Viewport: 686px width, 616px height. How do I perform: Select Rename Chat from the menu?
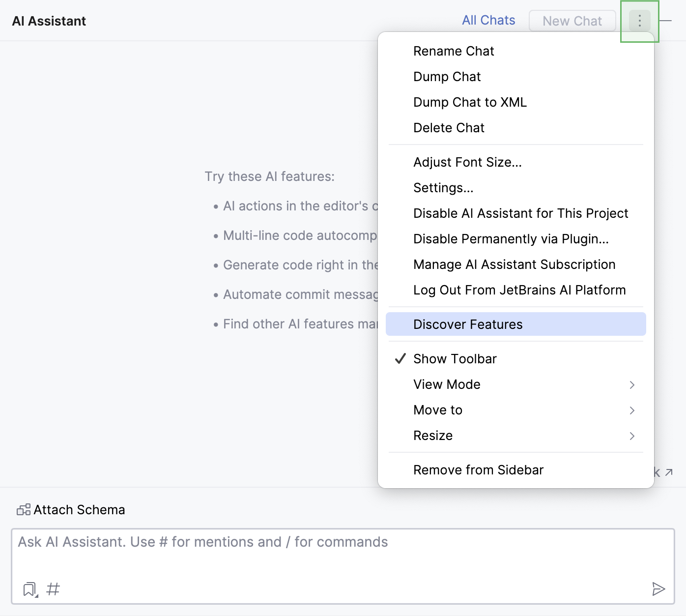point(516,51)
